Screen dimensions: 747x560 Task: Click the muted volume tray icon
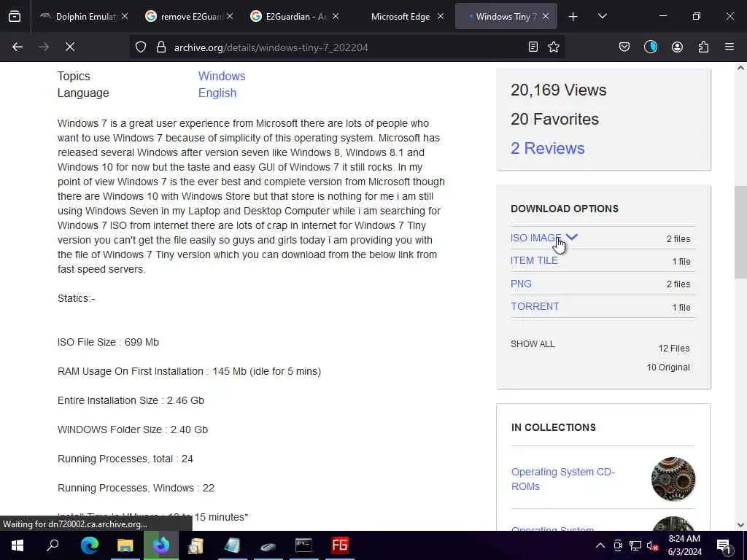[x=653, y=545]
